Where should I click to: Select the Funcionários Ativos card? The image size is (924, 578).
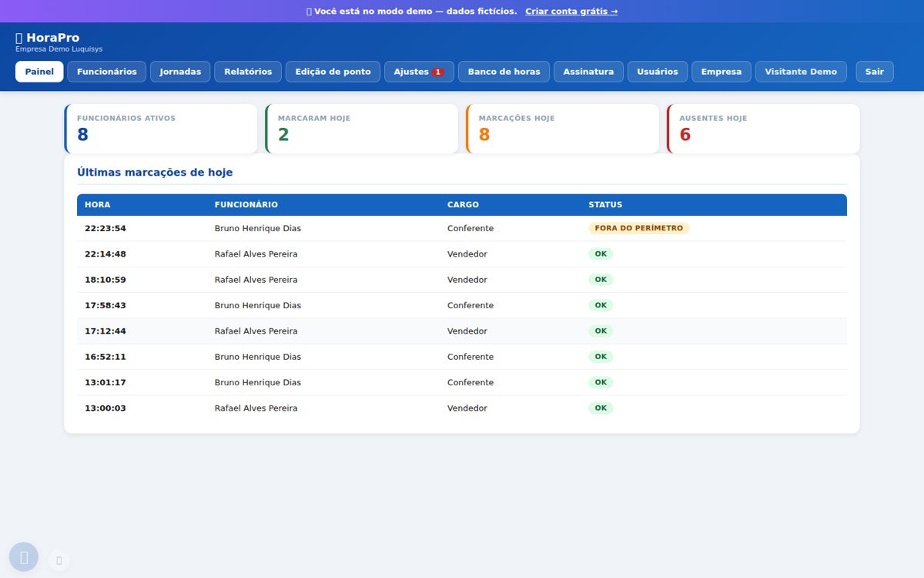[x=161, y=129]
